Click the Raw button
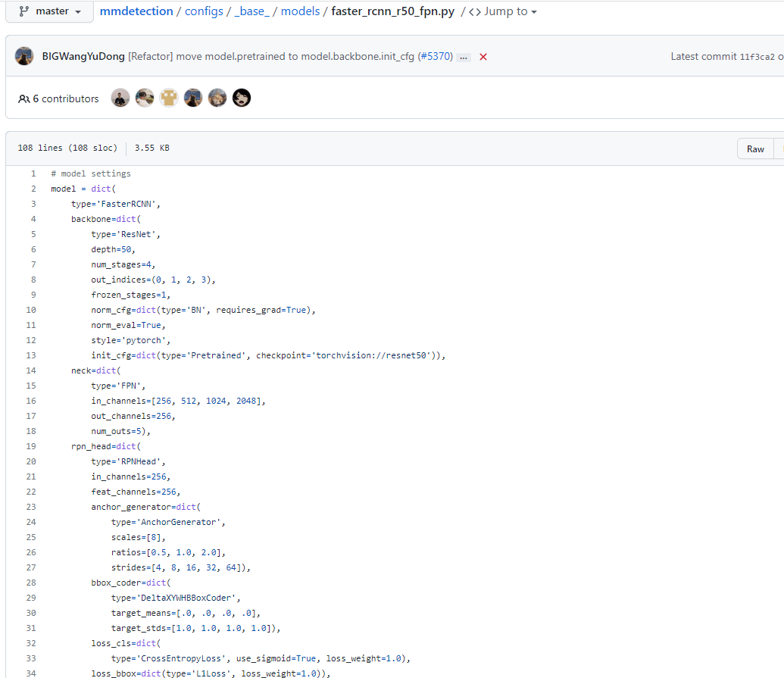 click(x=754, y=148)
